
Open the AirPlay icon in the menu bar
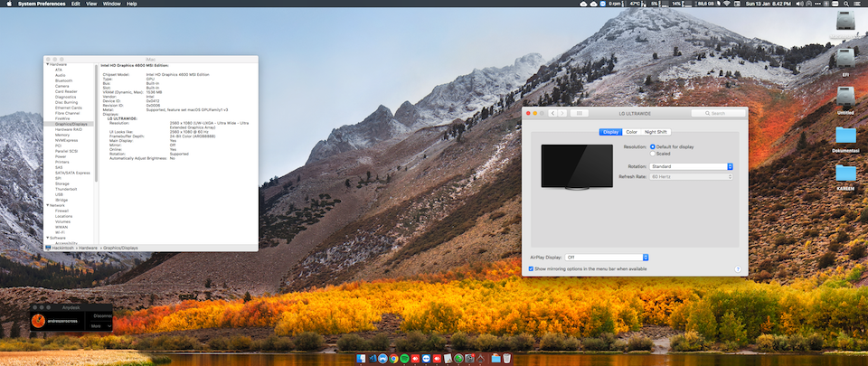click(x=808, y=4)
